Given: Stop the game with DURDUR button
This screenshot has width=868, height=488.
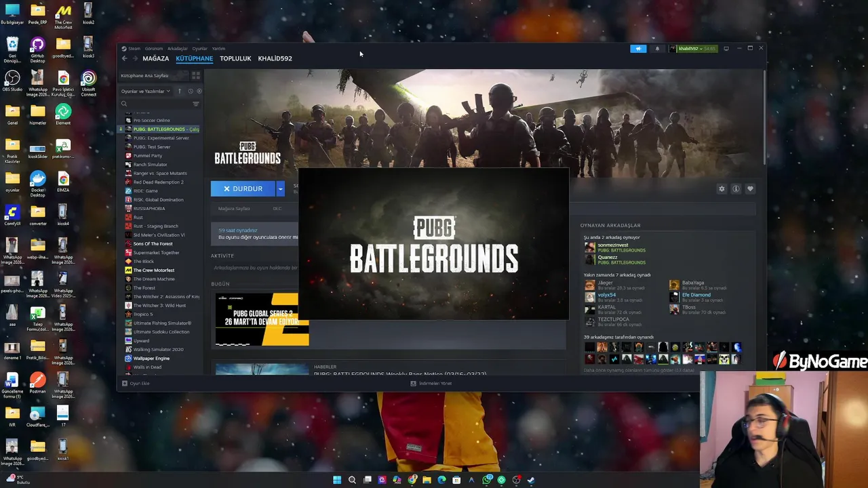Looking at the screenshot, I should pos(243,189).
